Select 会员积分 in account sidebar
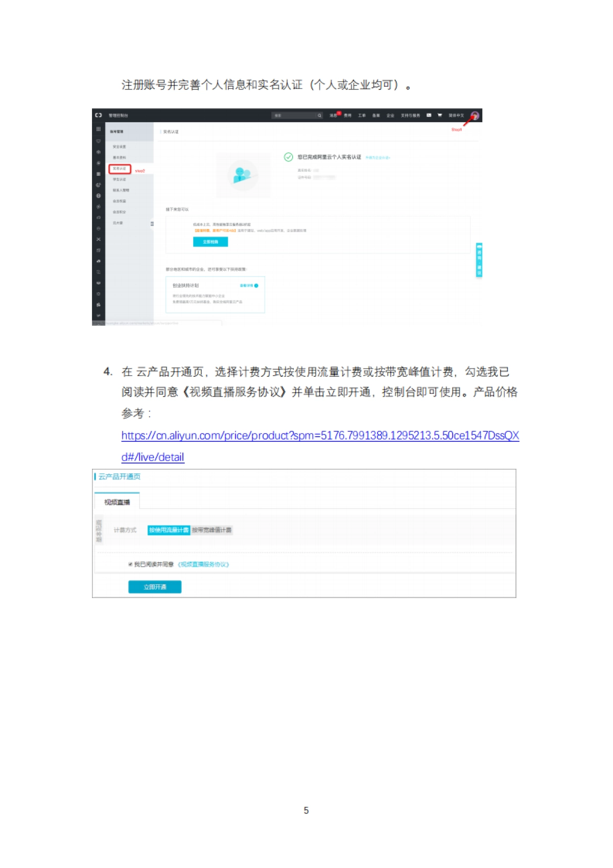The height and width of the screenshot is (868, 613). pyautogui.click(x=120, y=212)
